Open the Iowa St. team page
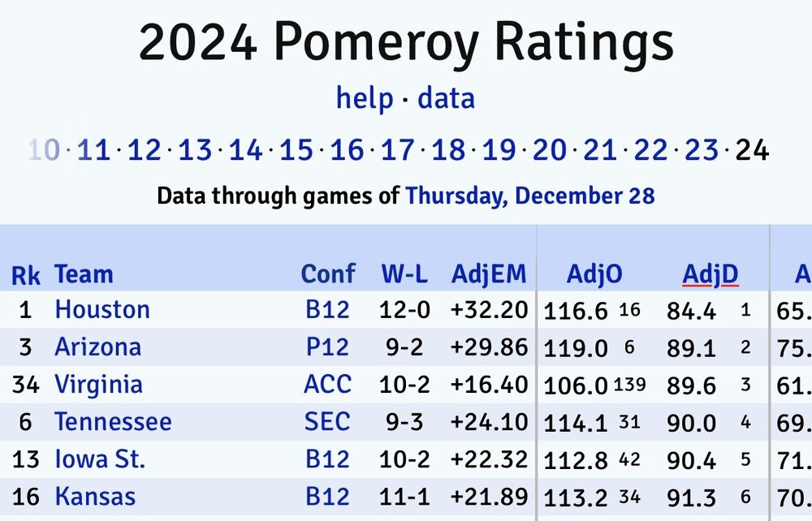 point(100,459)
